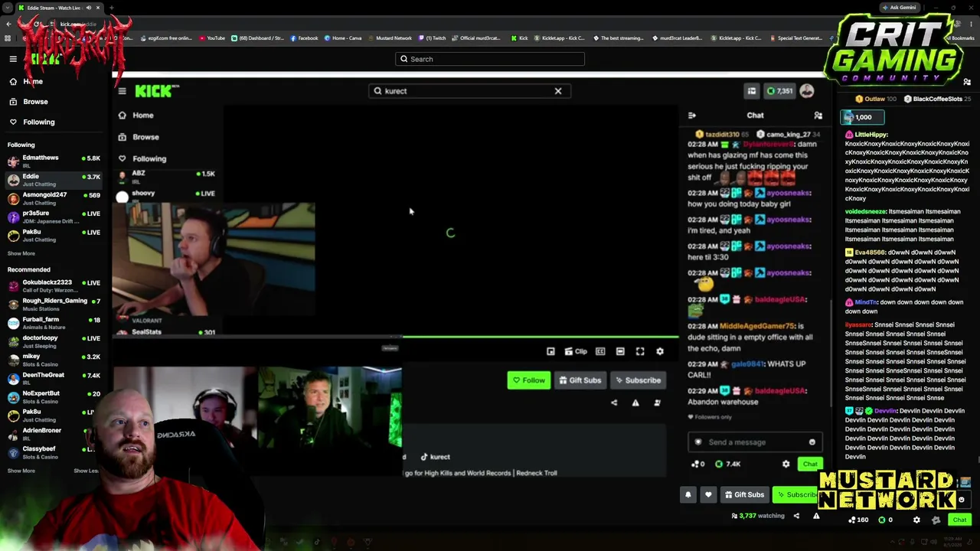Click the heart following button
The width and height of the screenshot is (980, 551).
pyautogui.click(x=708, y=494)
